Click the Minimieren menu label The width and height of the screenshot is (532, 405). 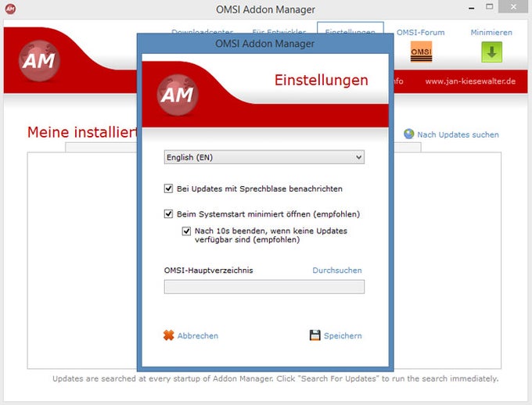(491, 33)
